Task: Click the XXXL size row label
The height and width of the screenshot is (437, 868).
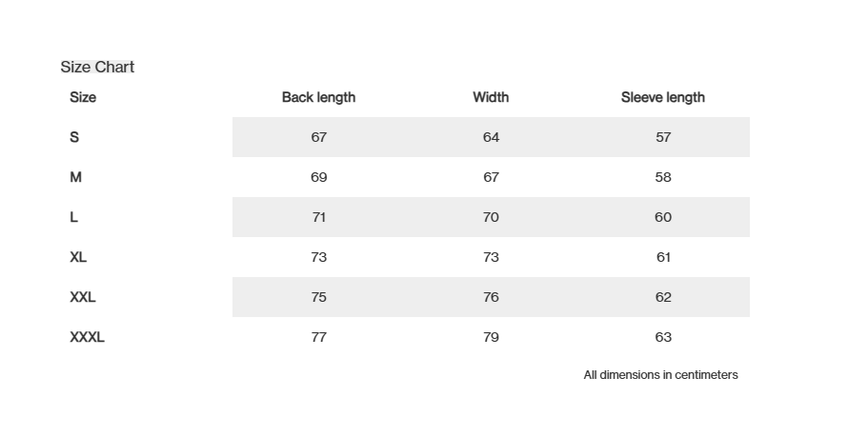Action: [x=87, y=337]
